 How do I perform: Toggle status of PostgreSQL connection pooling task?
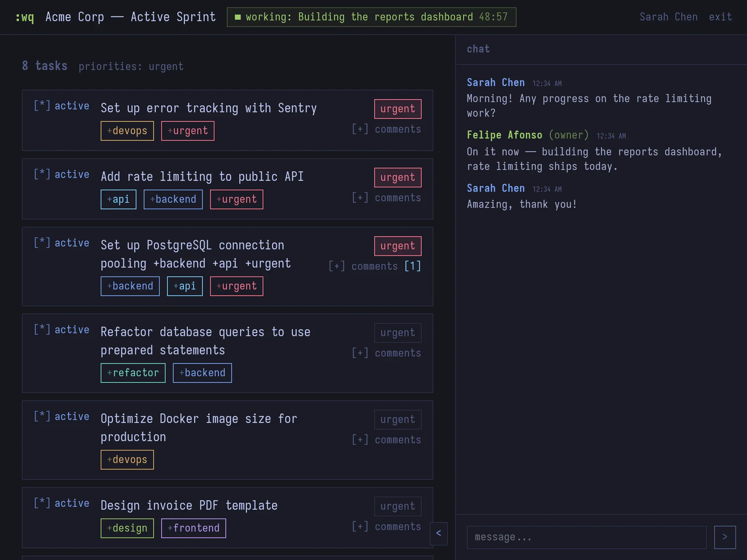click(x=61, y=243)
